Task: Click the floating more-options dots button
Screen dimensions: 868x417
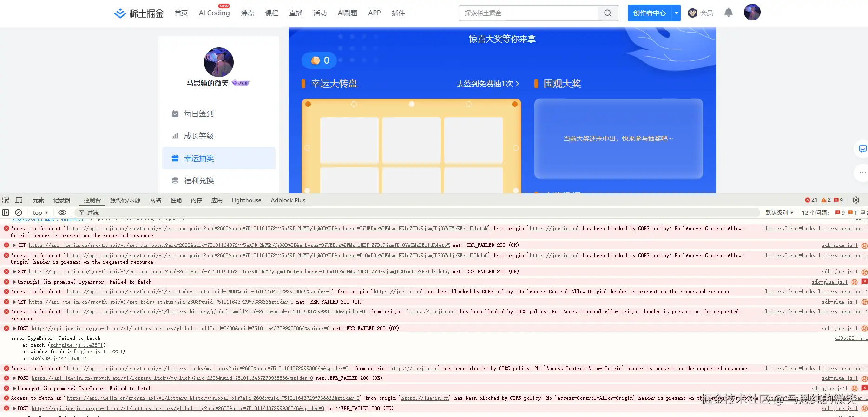Action: tap(863, 172)
